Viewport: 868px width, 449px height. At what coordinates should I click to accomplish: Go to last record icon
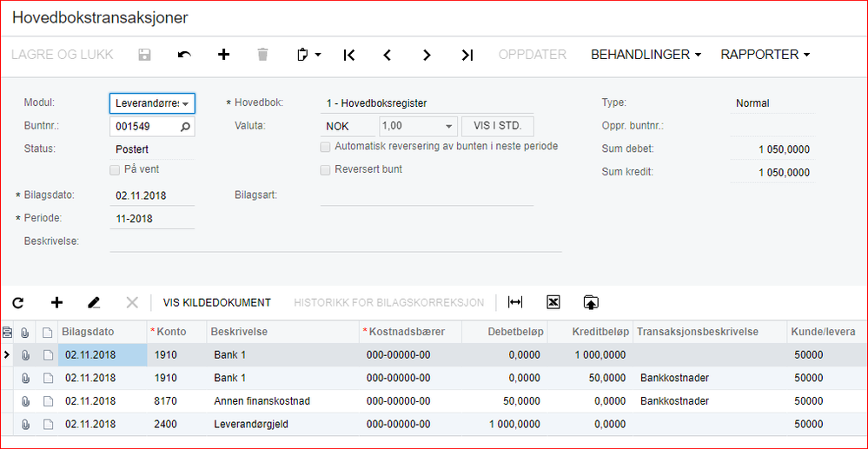[467, 55]
